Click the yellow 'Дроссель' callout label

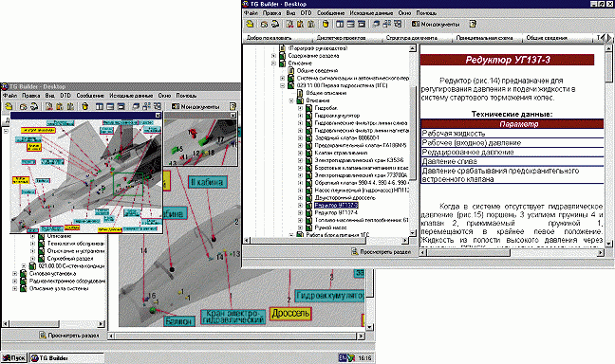coord(290,313)
